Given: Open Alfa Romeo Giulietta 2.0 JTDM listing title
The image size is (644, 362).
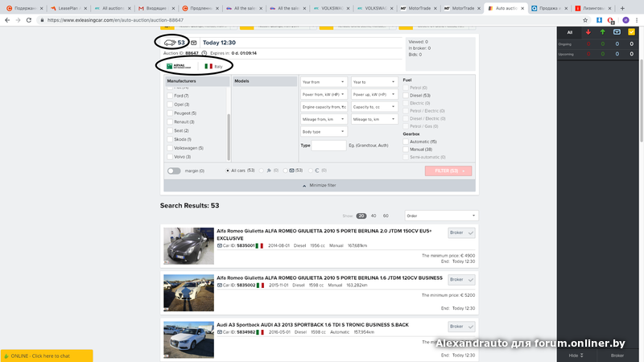Looking at the screenshot, I should pos(324,234).
